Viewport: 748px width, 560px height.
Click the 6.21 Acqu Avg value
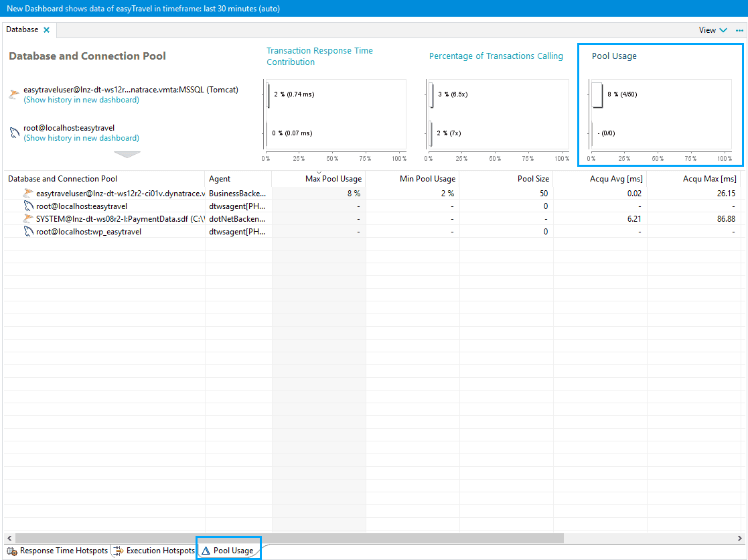pyautogui.click(x=634, y=219)
